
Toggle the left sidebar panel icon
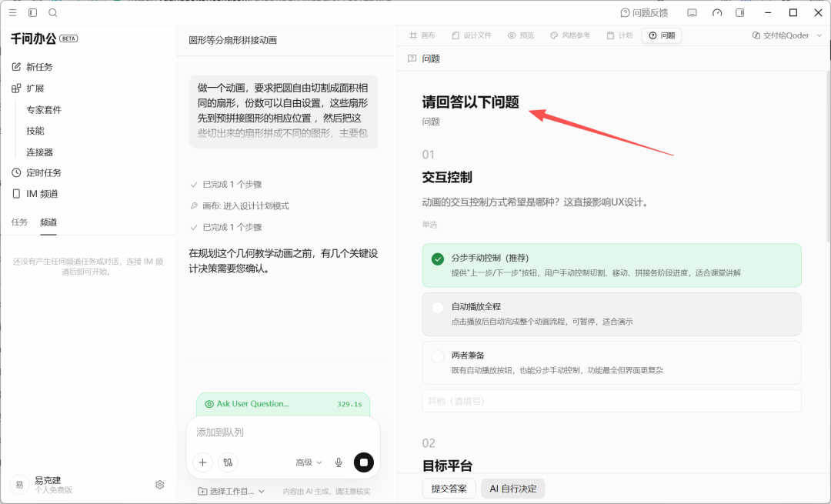point(33,13)
